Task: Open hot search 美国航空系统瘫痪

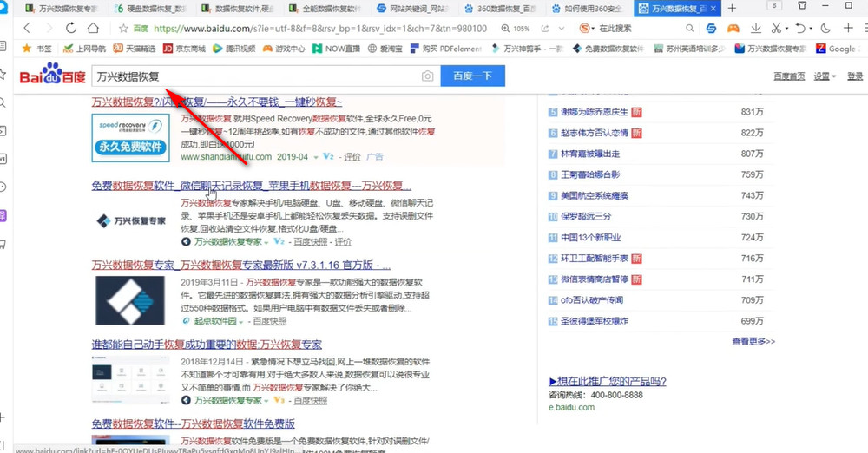Action: [594, 195]
